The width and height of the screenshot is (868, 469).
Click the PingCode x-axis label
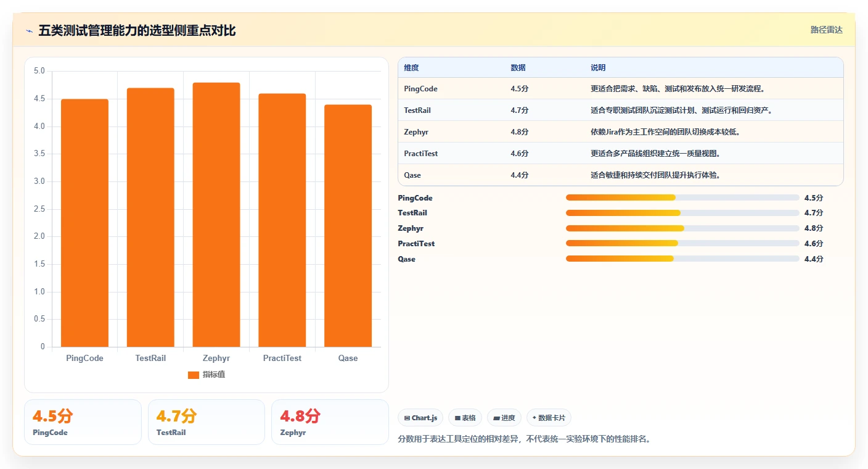click(x=84, y=359)
